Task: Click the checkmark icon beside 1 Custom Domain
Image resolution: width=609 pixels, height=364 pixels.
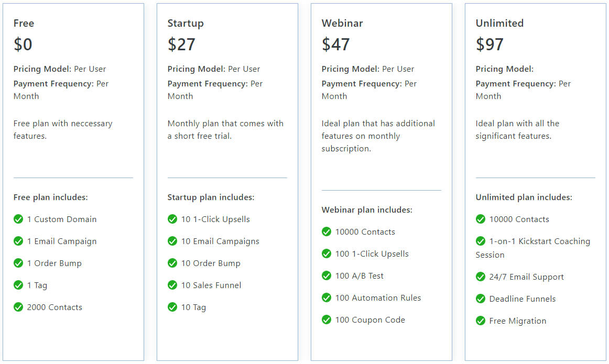Action: click(x=18, y=219)
